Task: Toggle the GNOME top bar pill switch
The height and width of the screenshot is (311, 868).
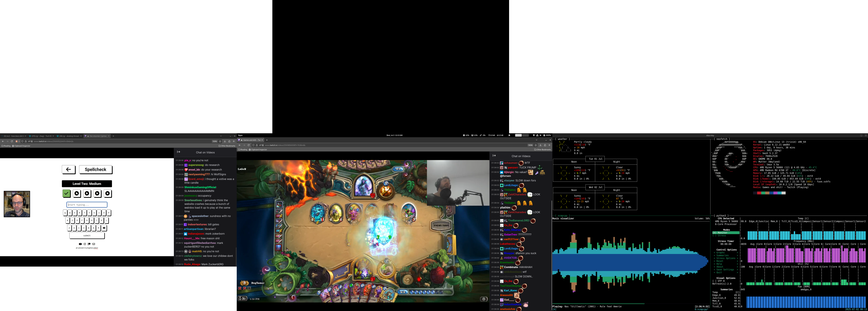Action: pos(522,135)
